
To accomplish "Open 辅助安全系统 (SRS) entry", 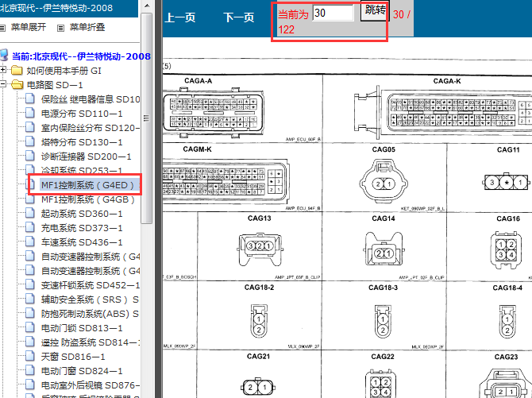I will pos(90,299).
